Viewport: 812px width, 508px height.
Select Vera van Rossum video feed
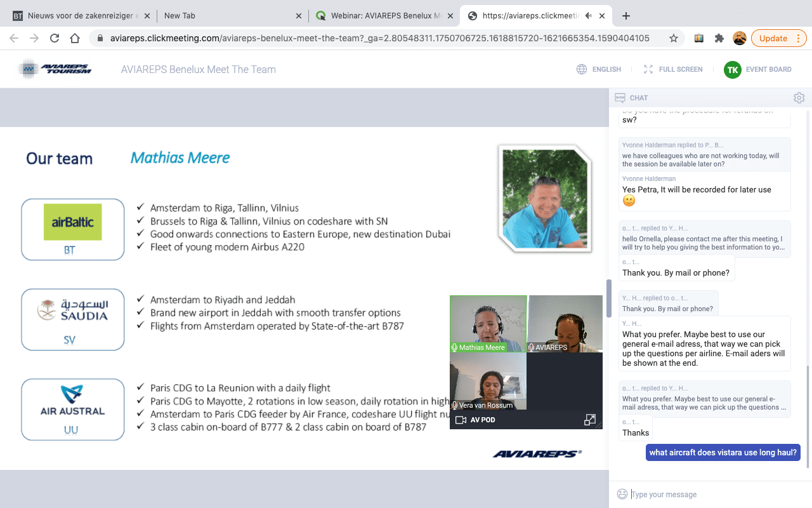tap(488, 381)
